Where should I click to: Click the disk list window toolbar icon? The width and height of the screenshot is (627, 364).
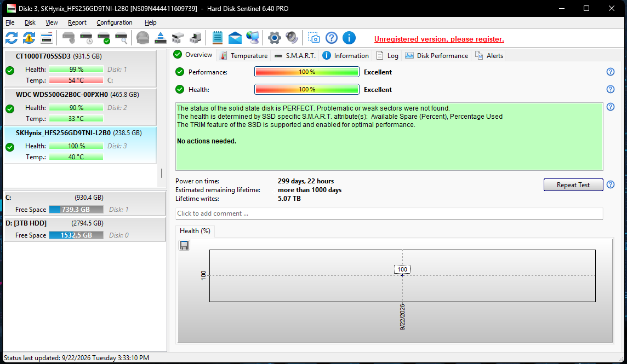[x=47, y=38]
